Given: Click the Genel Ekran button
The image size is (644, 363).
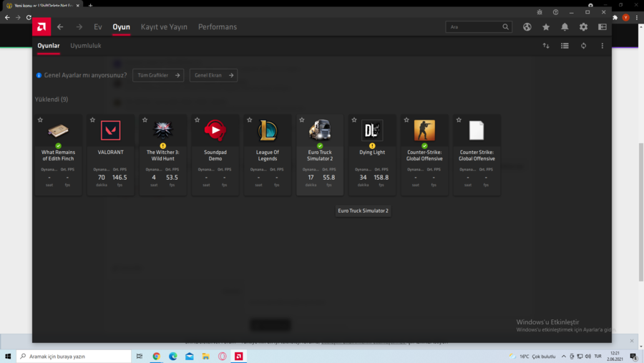Looking at the screenshot, I should 213,75.
